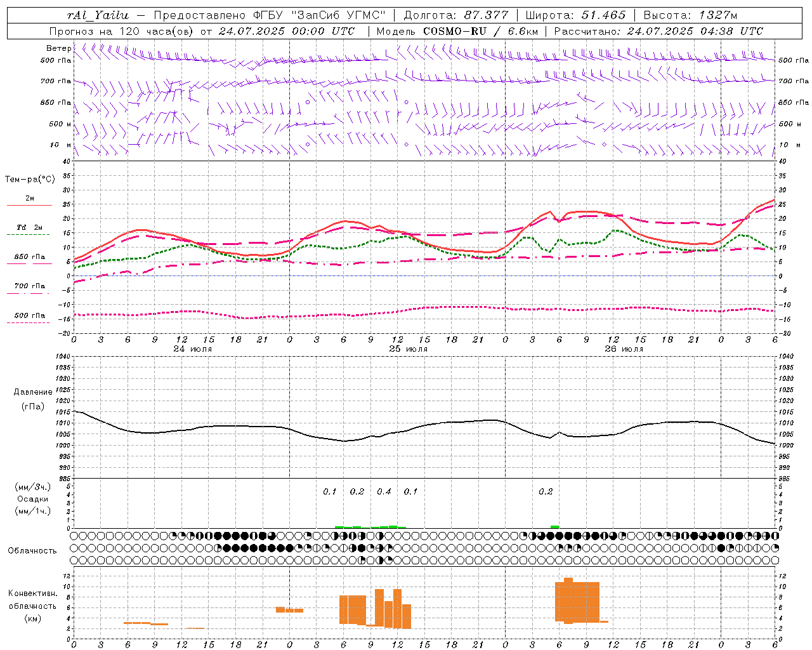Select the (гПа) unit under Давление
The width and height of the screenshot is (812, 650).
[x=33, y=406]
